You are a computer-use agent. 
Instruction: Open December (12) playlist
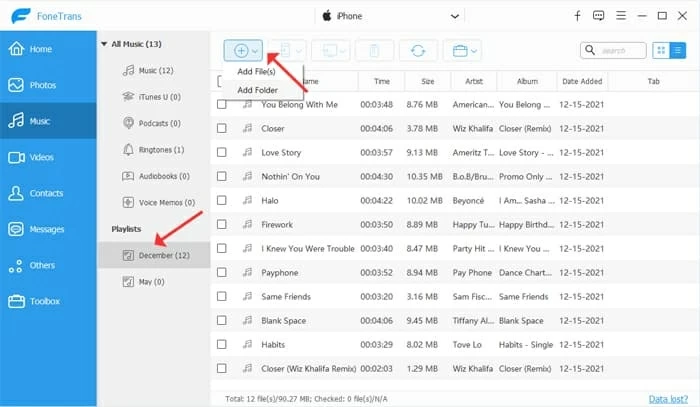pos(154,255)
